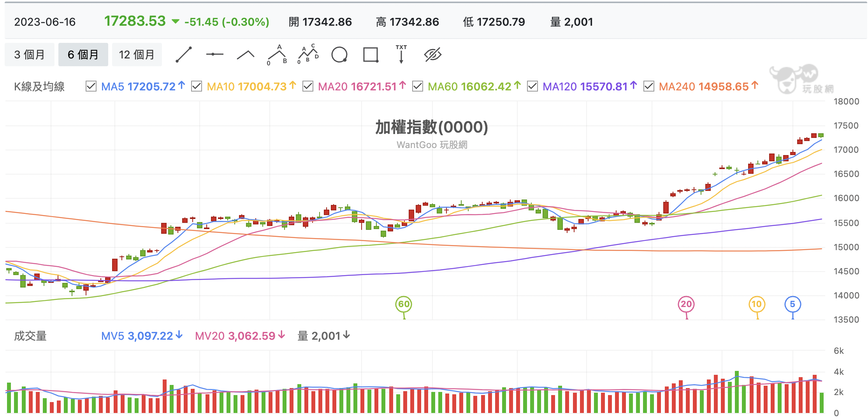Select the horizontal line drawing tool
The width and height of the screenshot is (868, 420).
(214, 55)
